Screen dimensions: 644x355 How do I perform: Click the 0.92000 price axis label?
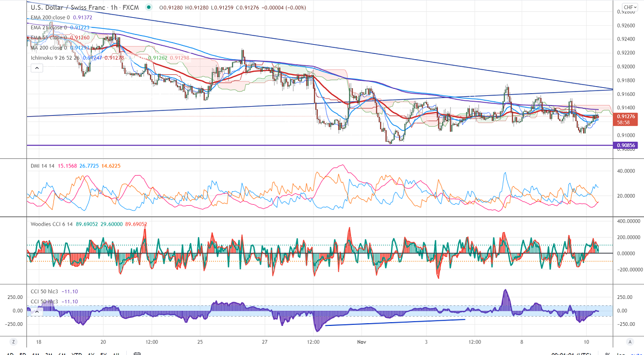[x=626, y=66]
